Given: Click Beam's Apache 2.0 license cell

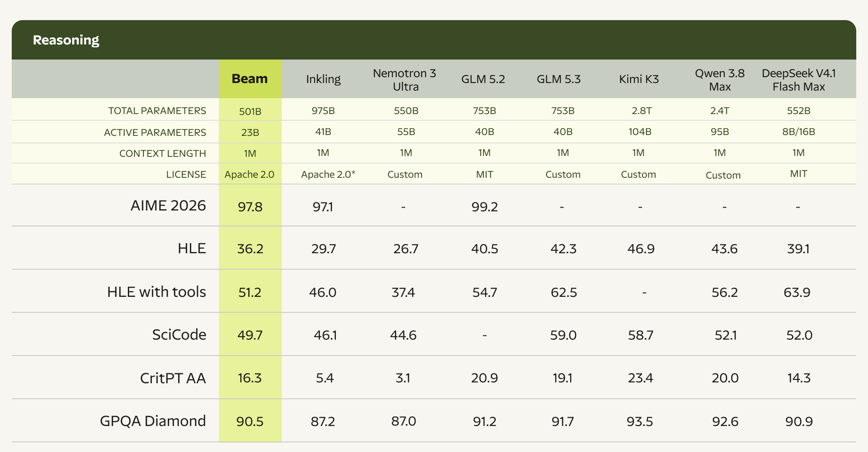Looking at the screenshot, I should coord(249,174).
